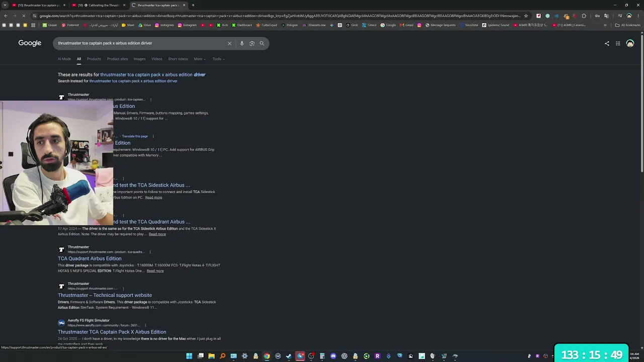Open Google Lens image search
644x362 pixels.
click(252, 43)
